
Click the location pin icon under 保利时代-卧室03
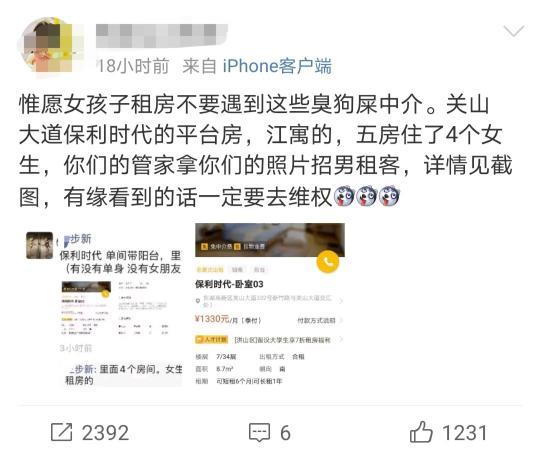pyautogui.click(x=198, y=301)
